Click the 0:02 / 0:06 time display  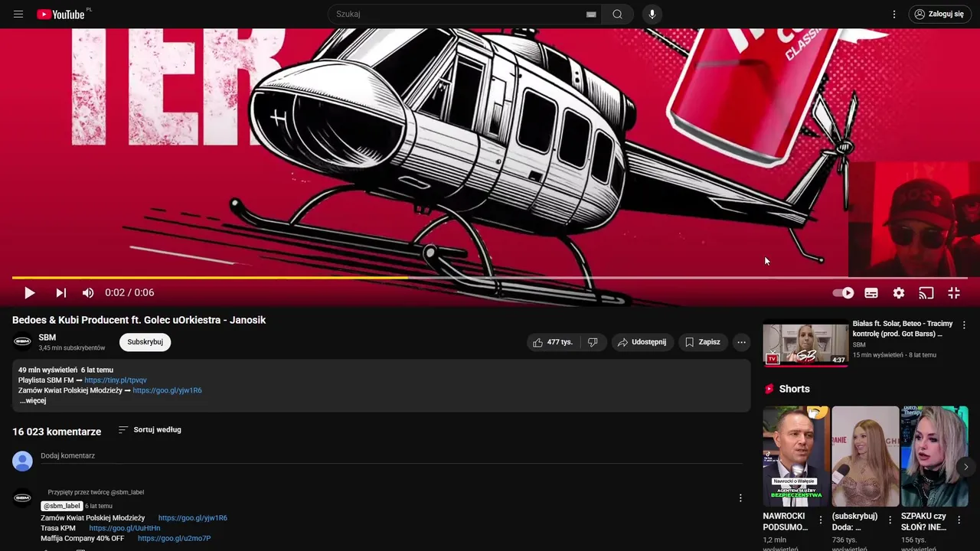click(129, 292)
